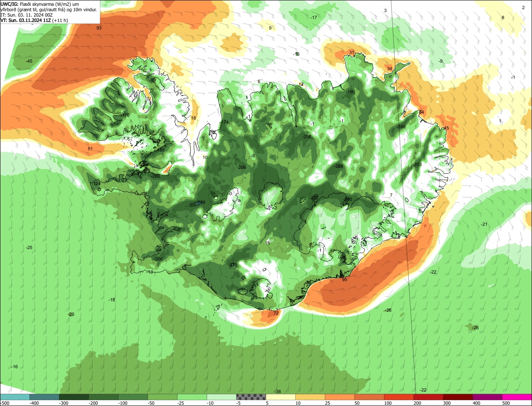Click the map value '174' in northern Iceland
The image size is (532, 406).
tap(224, 122)
